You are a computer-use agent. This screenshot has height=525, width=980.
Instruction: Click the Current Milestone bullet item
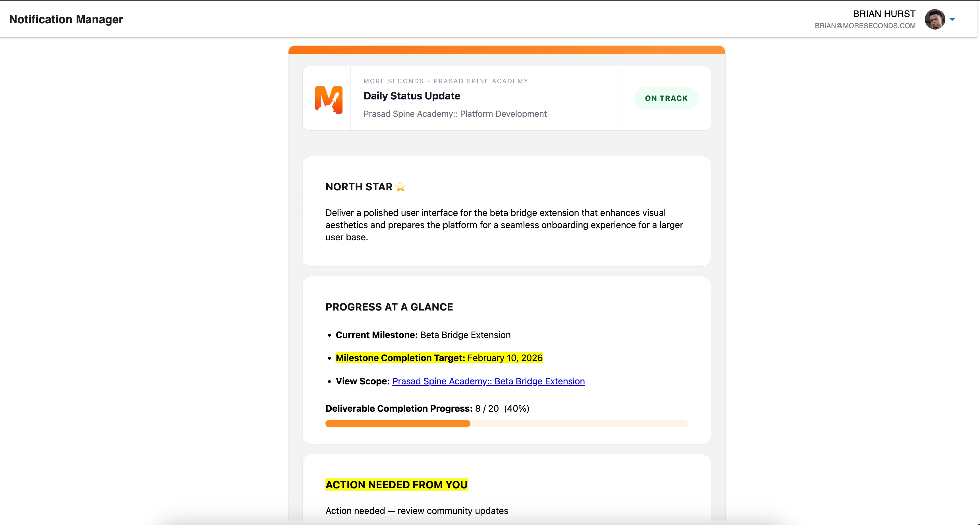coord(423,335)
